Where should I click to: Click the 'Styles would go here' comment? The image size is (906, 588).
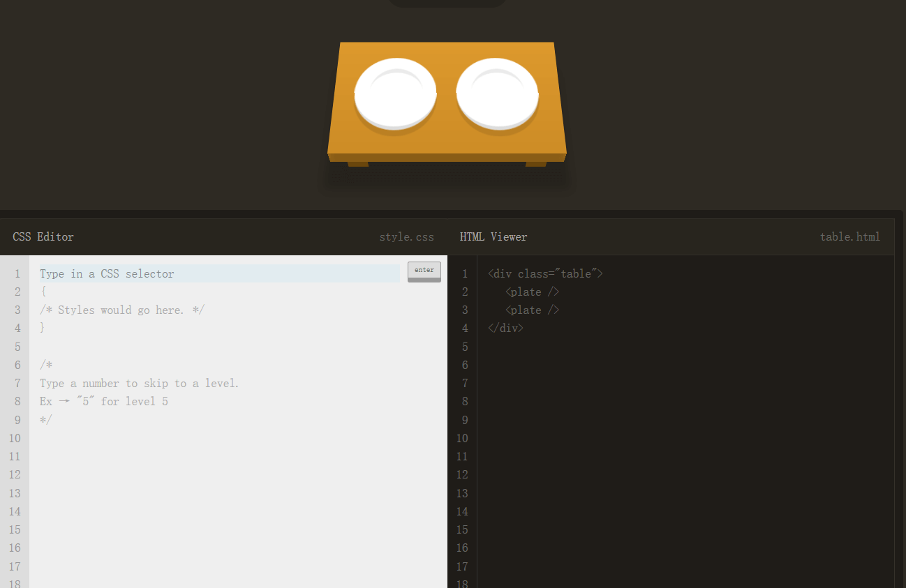[122, 310]
